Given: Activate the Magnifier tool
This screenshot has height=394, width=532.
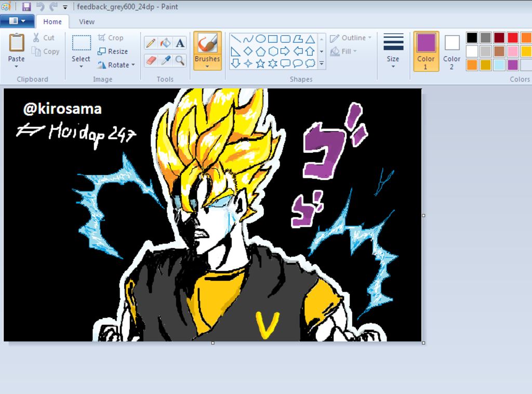Looking at the screenshot, I should (x=180, y=60).
